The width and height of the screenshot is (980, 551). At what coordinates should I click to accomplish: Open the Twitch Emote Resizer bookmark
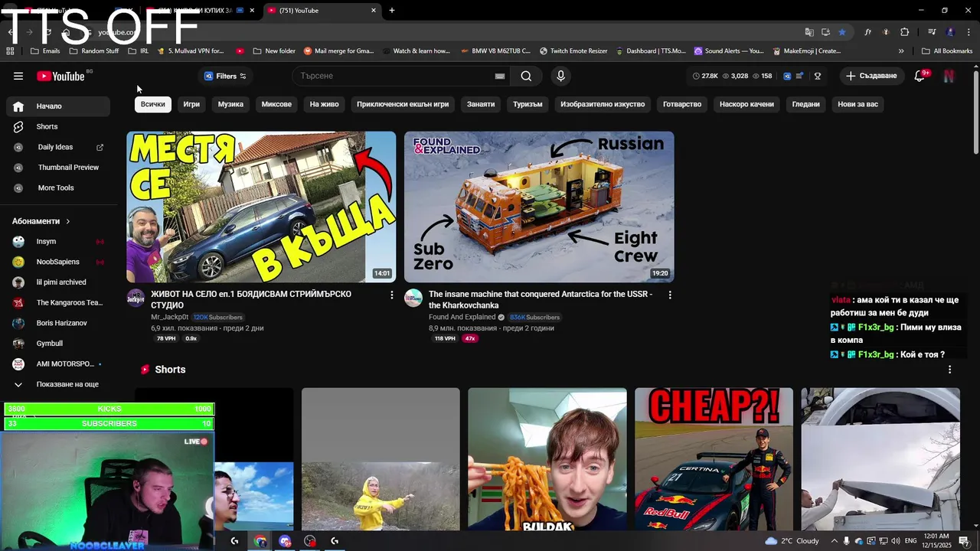pyautogui.click(x=573, y=51)
